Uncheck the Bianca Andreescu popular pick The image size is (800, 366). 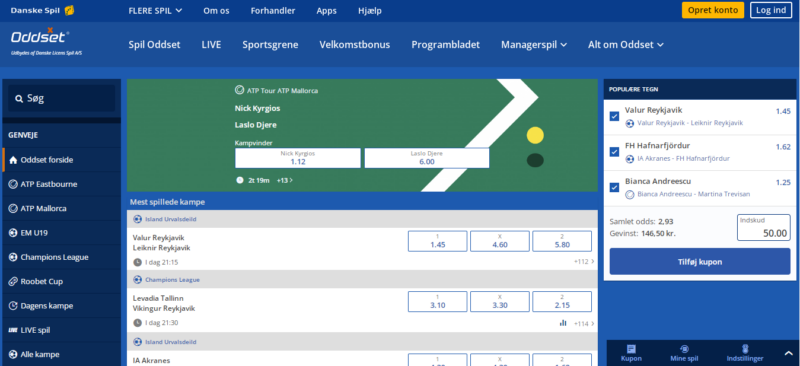coord(614,187)
